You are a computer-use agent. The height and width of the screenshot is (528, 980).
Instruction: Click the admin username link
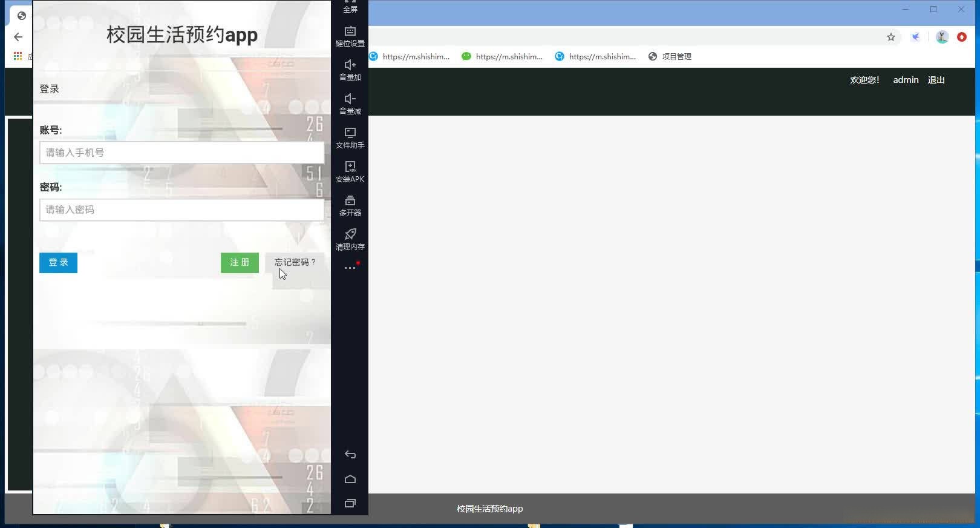click(906, 80)
